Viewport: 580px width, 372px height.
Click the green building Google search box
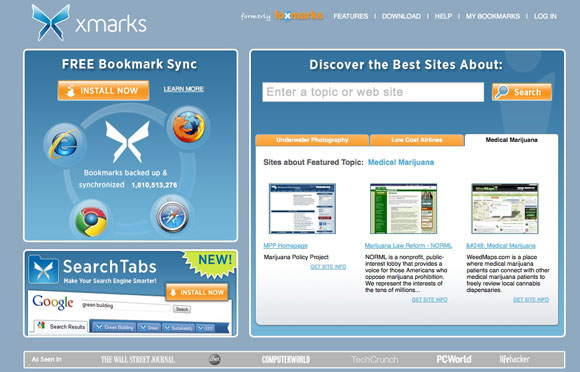(125, 306)
